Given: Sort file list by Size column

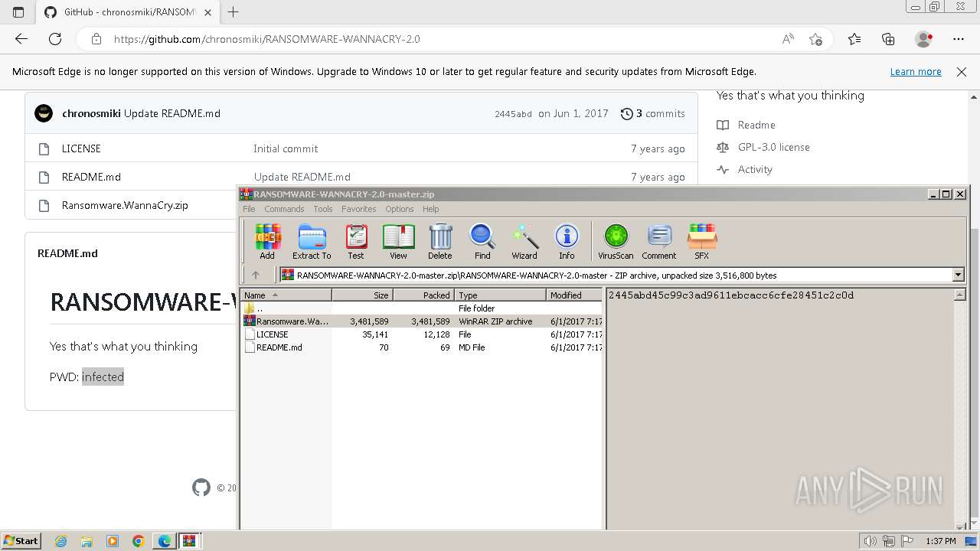Looking at the screenshot, I should [x=362, y=295].
